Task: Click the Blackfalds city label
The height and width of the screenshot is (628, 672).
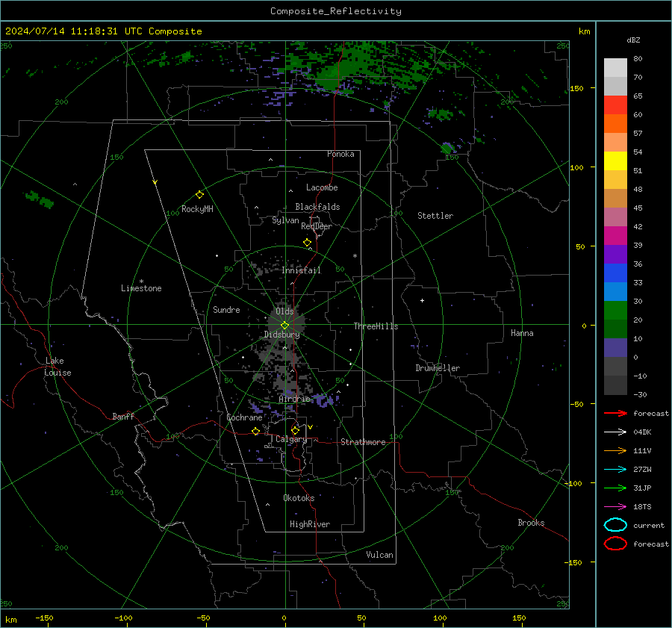Action: click(x=317, y=207)
